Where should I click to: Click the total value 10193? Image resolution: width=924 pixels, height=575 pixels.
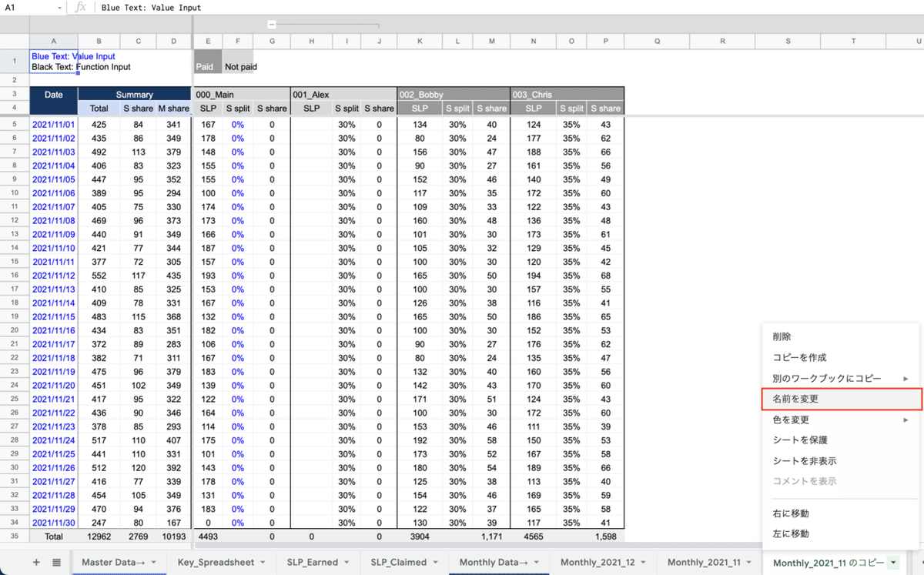[x=173, y=536]
